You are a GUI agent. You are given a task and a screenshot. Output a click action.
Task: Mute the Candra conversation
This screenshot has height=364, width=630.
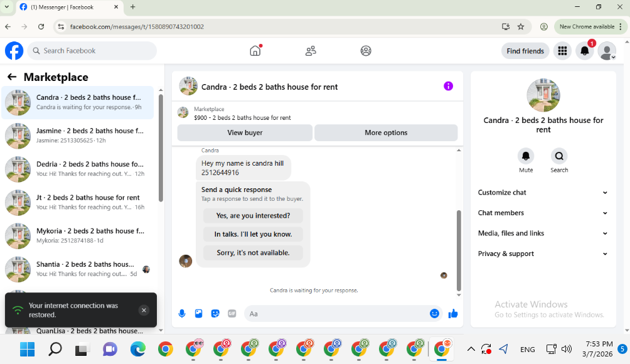tap(526, 156)
